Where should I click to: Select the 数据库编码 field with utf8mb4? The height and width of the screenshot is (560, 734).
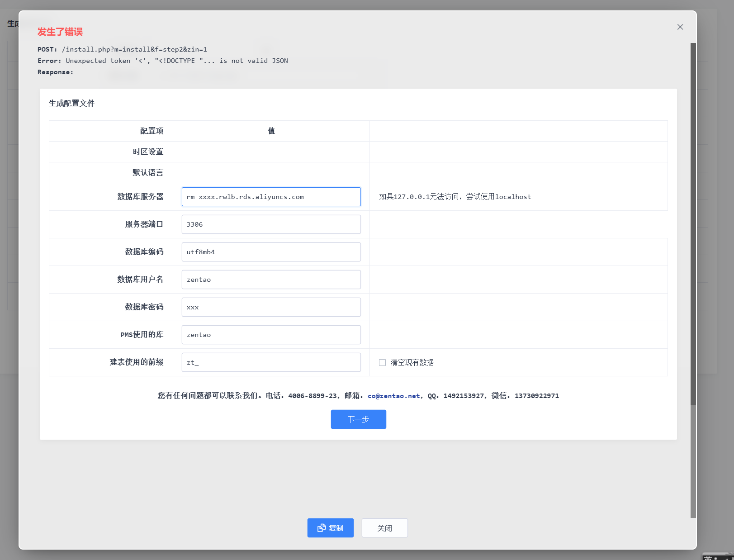[x=271, y=252]
